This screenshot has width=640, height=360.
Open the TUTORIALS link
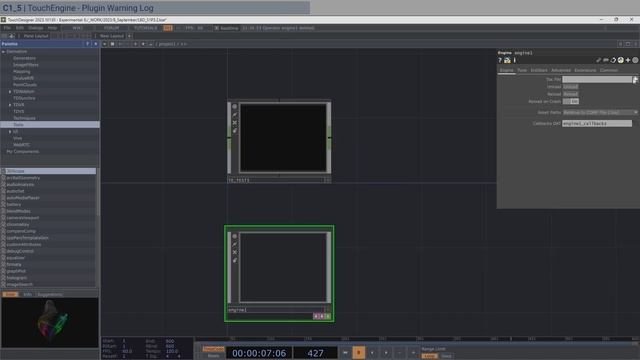point(146,28)
